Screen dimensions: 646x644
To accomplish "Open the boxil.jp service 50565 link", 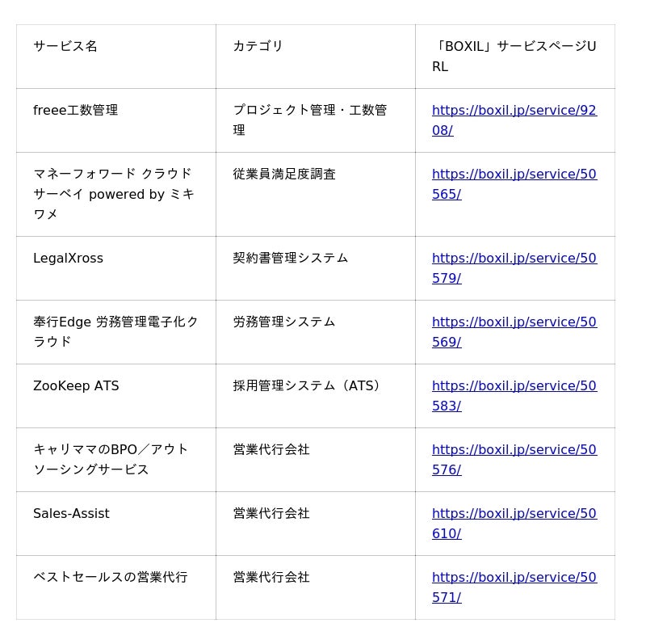I will [514, 175].
